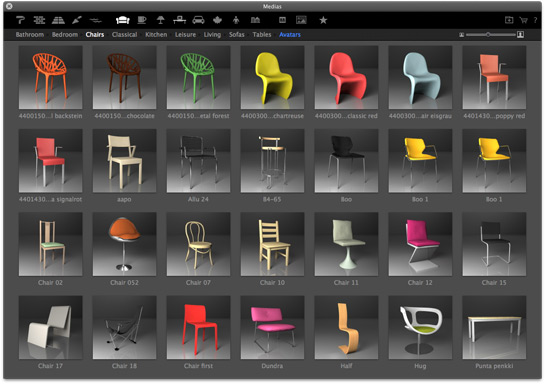
Task: Select the Chair 12 pink chair thumbnail
Action: coord(420,244)
